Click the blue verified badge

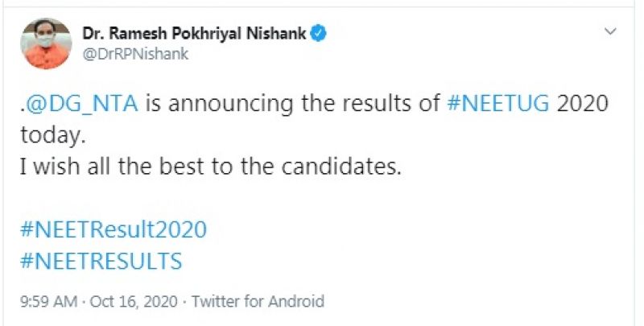[x=320, y=34]
